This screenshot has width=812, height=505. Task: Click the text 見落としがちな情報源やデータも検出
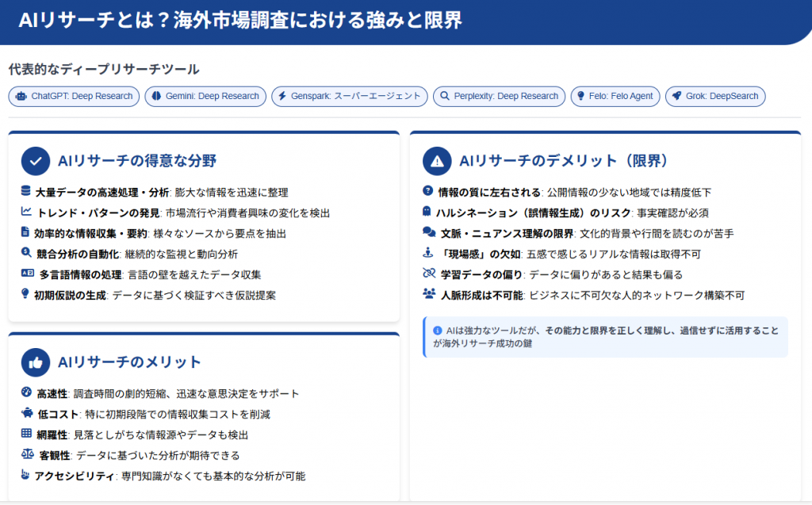pyautogui.click(x=161, y=434)
